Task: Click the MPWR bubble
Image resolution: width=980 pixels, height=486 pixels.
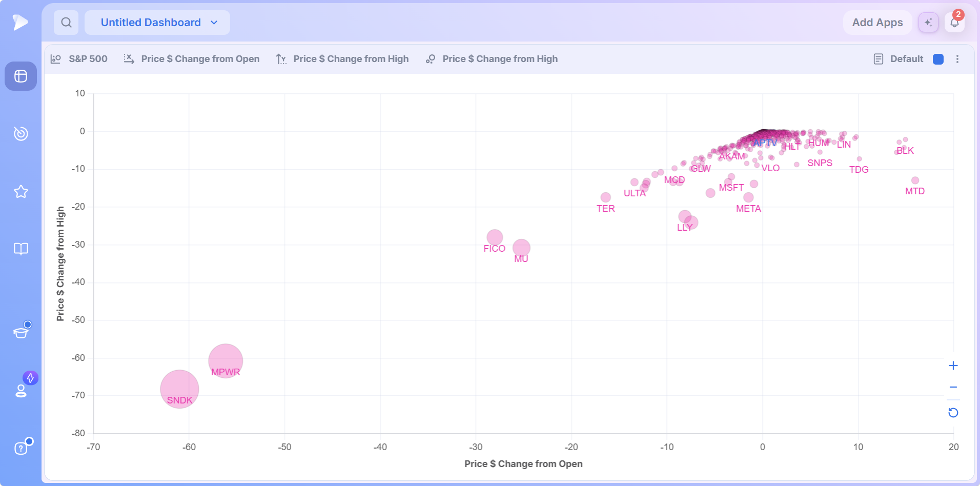Action: tap(226, 361)
